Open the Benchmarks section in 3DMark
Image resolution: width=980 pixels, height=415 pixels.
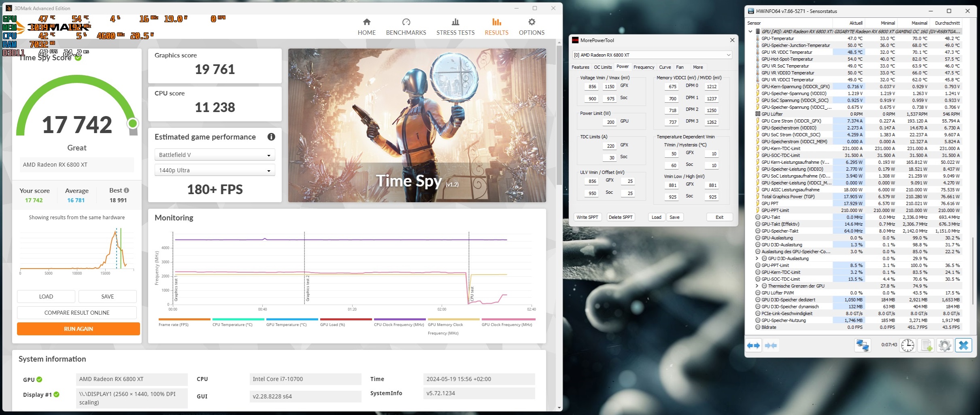tap(405, 26)
